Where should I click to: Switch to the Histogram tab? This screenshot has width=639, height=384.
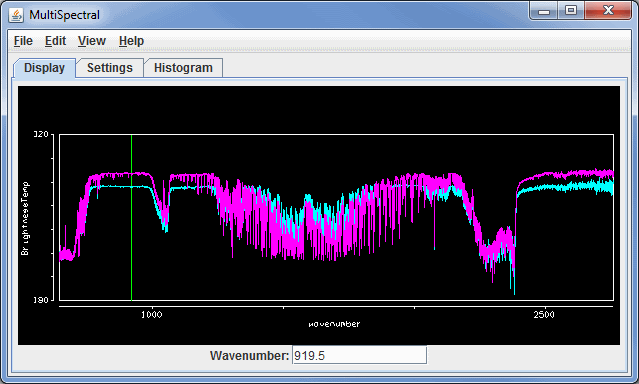pos(183,68)
